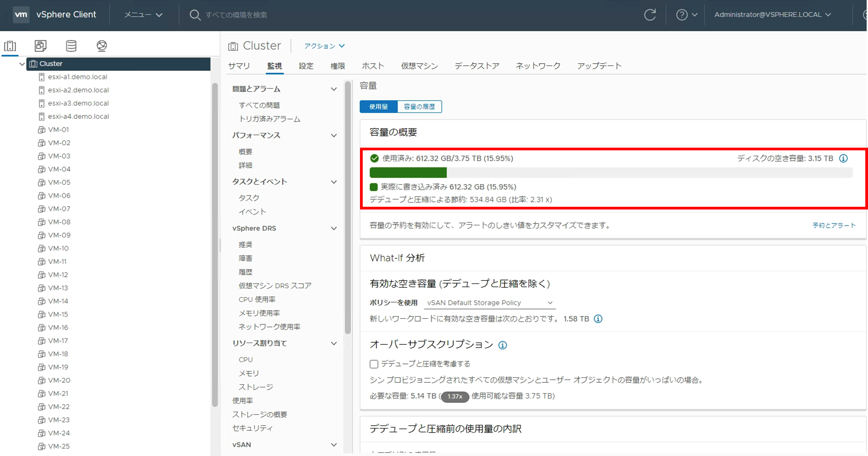This screenshot has height=456, width=868.
Task: Open the Administrator@VSPHERE.LOCAL user menu
Action: [772, 14]
